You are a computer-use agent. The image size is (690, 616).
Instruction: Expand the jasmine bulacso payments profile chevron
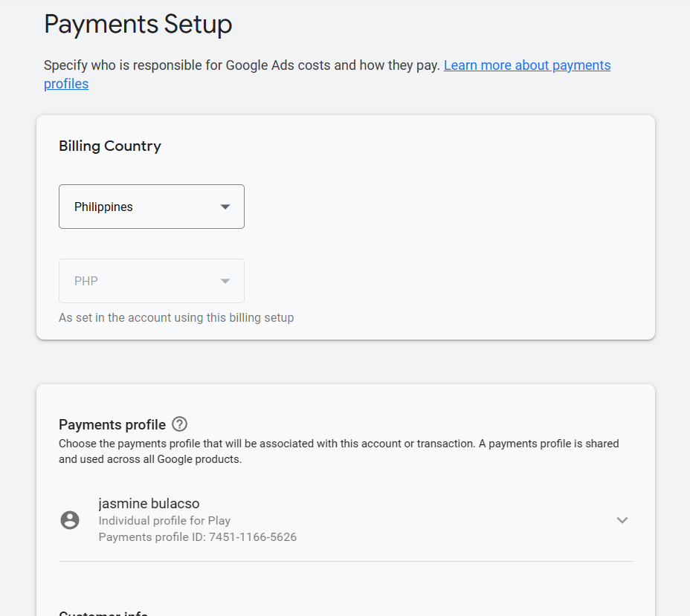[x=622, y=521]
